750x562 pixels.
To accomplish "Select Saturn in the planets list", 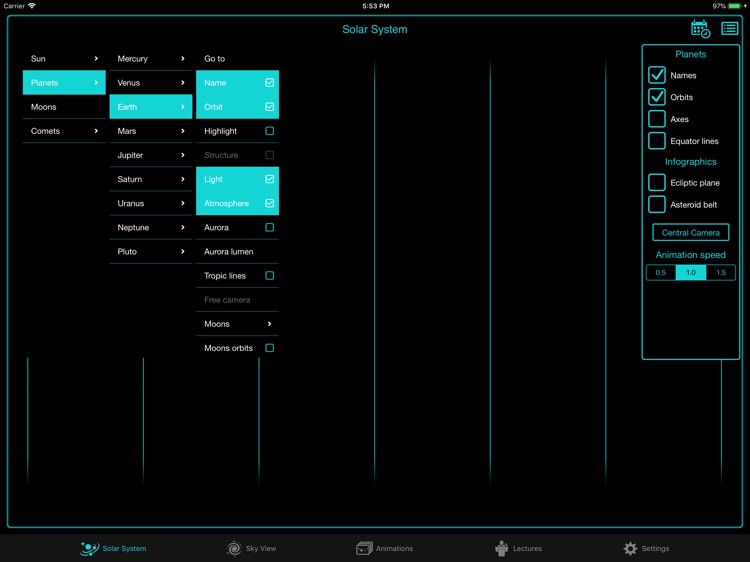I will pos(150,179).
